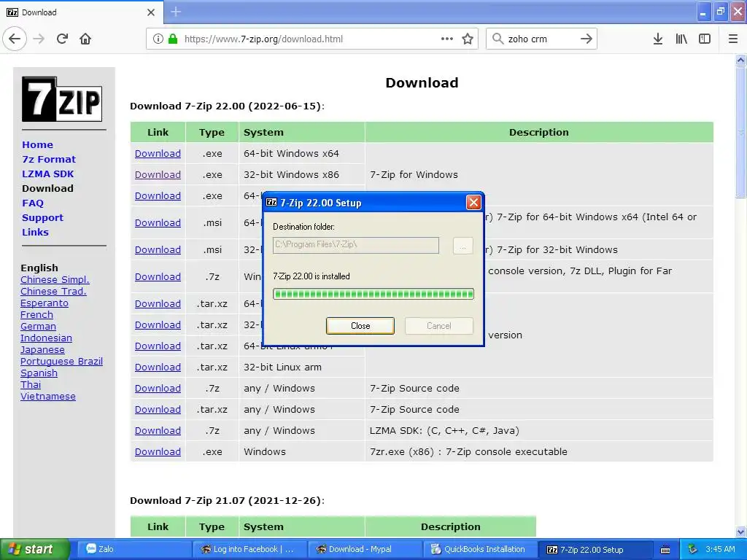Click the browse folder button in Setup
Image resolution: width=747 pixels, height=560 pixels.
462,246
